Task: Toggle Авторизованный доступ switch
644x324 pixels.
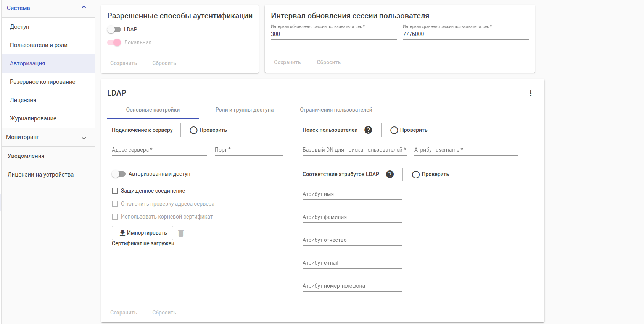Action: coord(119,174)
